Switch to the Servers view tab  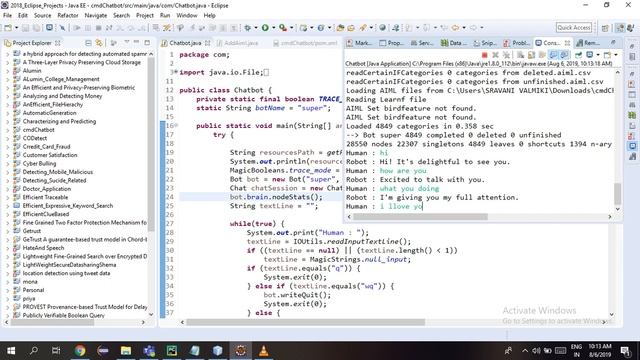click(x=422, y=43)
